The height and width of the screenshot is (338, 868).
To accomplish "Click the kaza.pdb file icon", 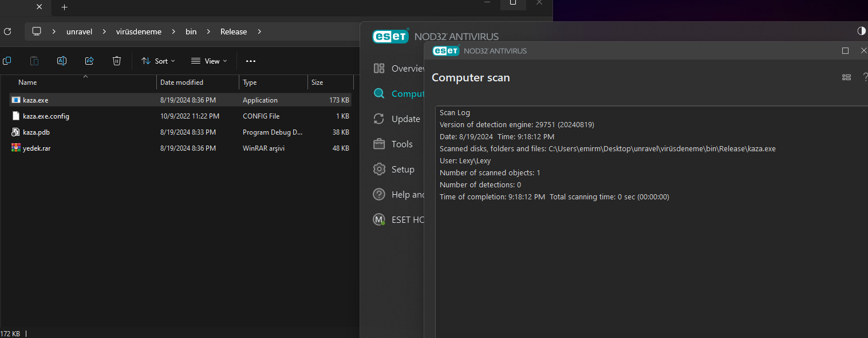I will click(x=16, y=132).
